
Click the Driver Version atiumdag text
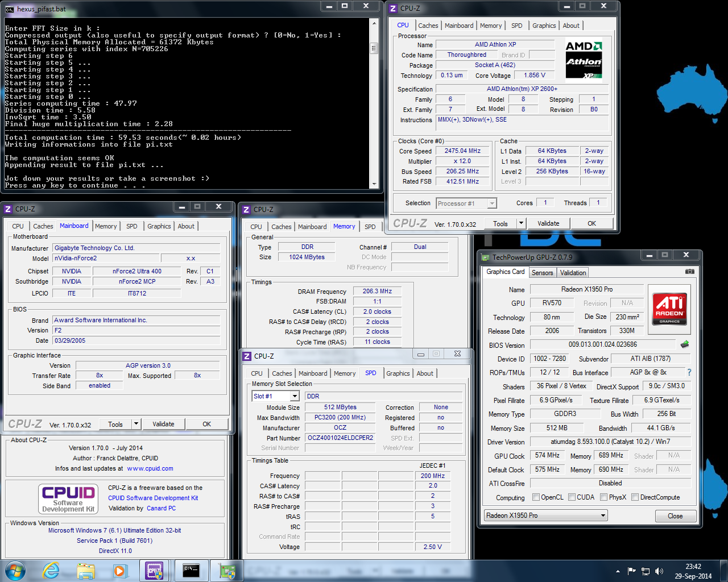pos(610,442)
